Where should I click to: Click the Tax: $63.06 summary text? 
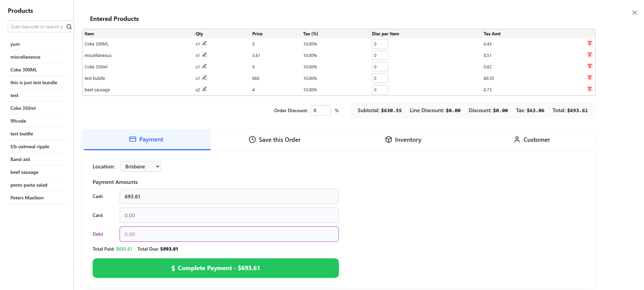(530, 110)
